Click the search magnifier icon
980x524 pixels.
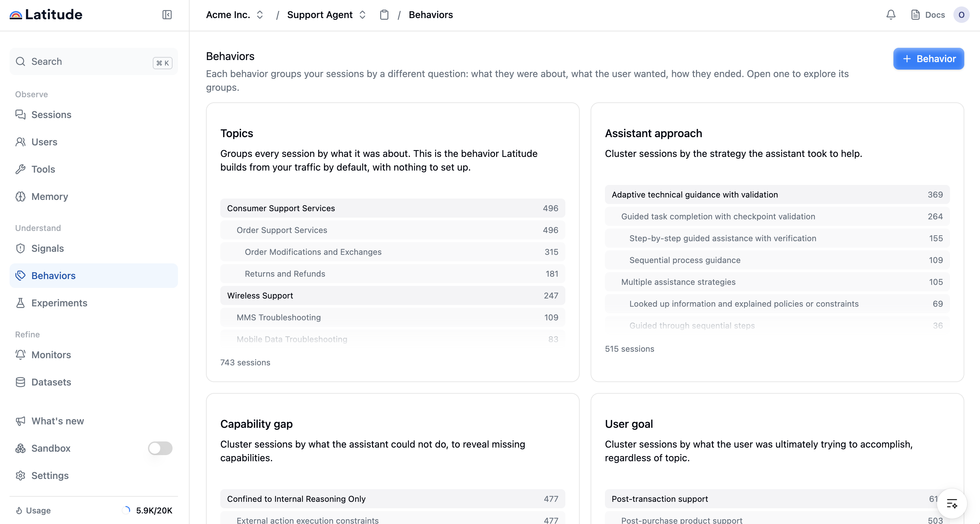point(20,61)
